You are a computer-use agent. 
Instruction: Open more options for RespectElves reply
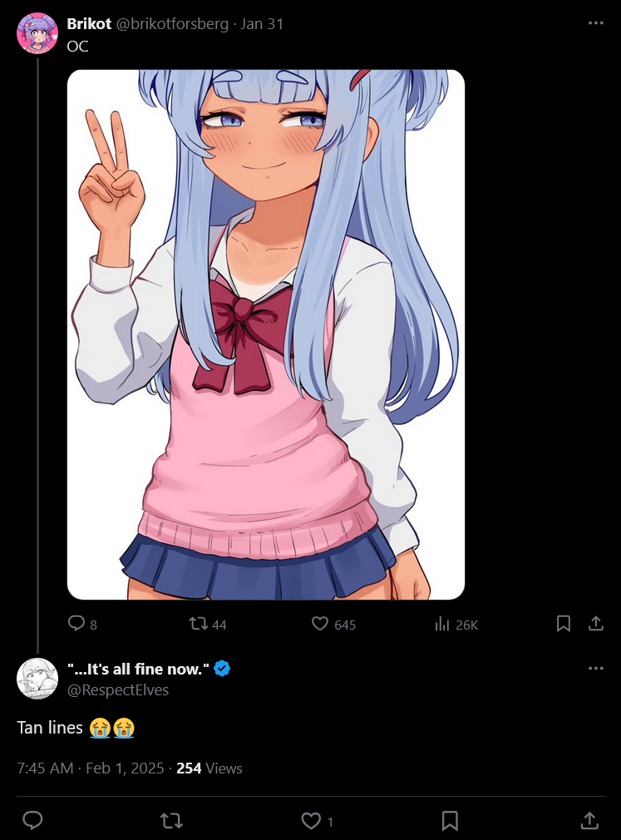tap(596, 668)
